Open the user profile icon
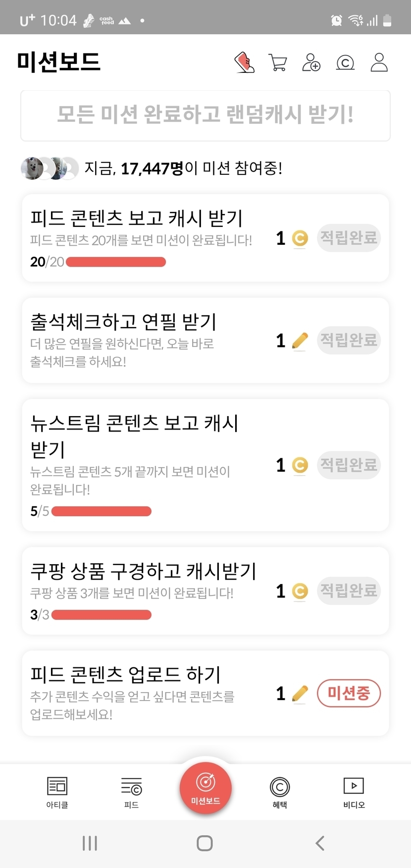411x868 pixels. (x=379, y=63)
